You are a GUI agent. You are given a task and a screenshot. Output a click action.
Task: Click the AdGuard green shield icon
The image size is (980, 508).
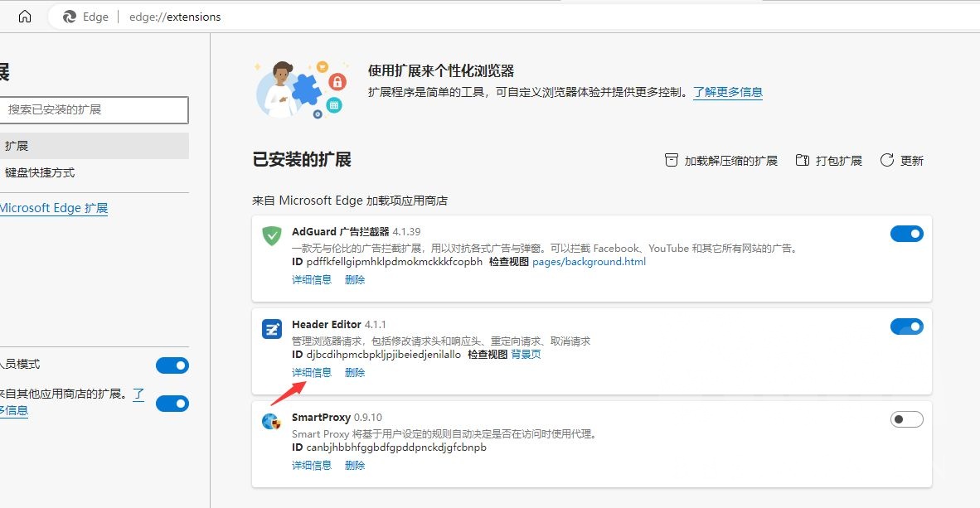click(x=271, y=235)
